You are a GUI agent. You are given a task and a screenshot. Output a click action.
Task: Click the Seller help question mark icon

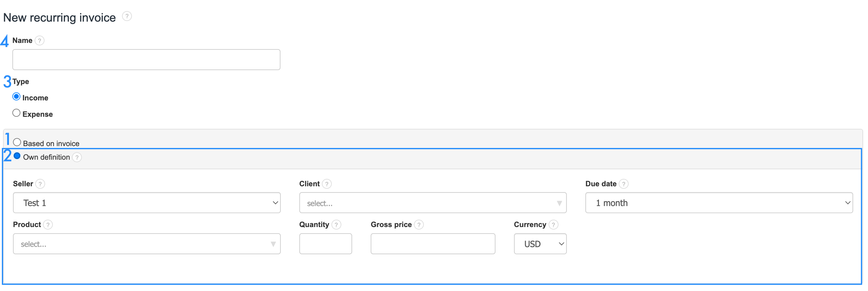[40, 184]
